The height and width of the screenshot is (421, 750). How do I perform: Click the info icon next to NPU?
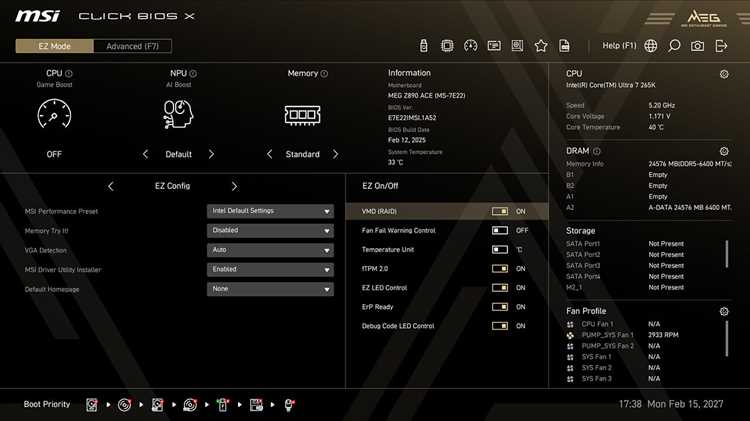pos(193,74)
